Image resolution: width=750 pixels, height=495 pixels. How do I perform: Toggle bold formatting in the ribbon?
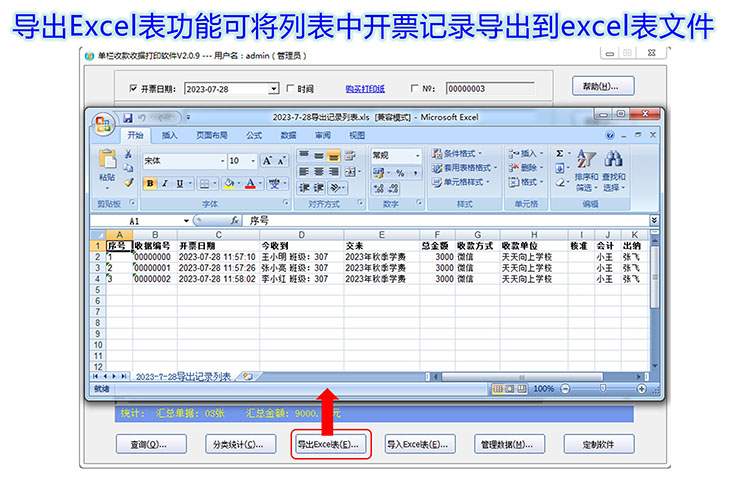(151, 184)
